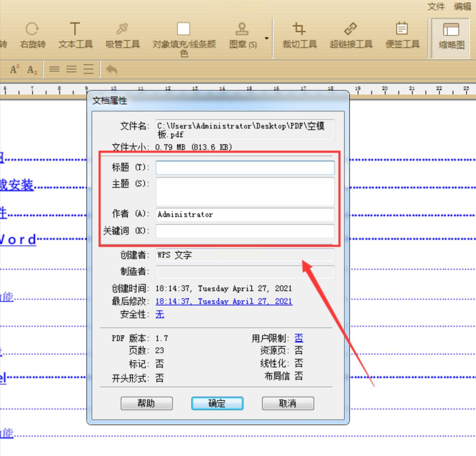Viewport: 476px width, 456px height.
Task: Apply superscript formatting icon
Action: coord(15,69)
